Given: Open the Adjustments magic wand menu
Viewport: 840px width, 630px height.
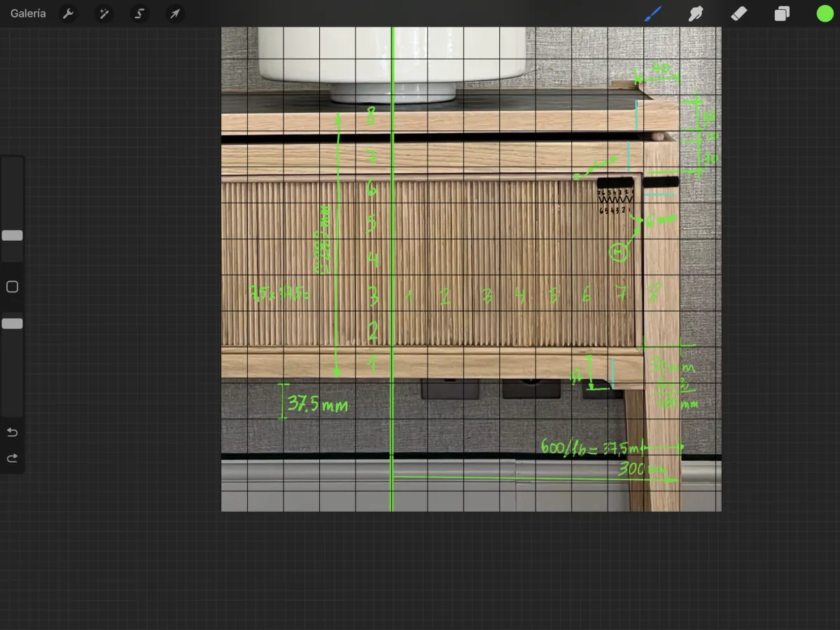Looking at the screenshot, I should pyautogui.click(x=104, y=13).
